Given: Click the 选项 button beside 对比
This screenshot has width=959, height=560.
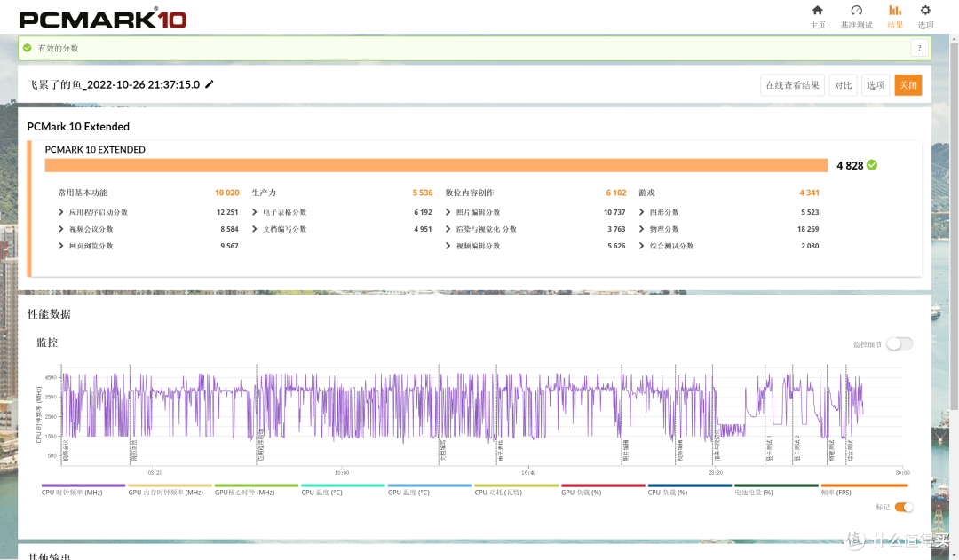Looking at the screenshot, I should pyautogui.click(x=876, y=85).
